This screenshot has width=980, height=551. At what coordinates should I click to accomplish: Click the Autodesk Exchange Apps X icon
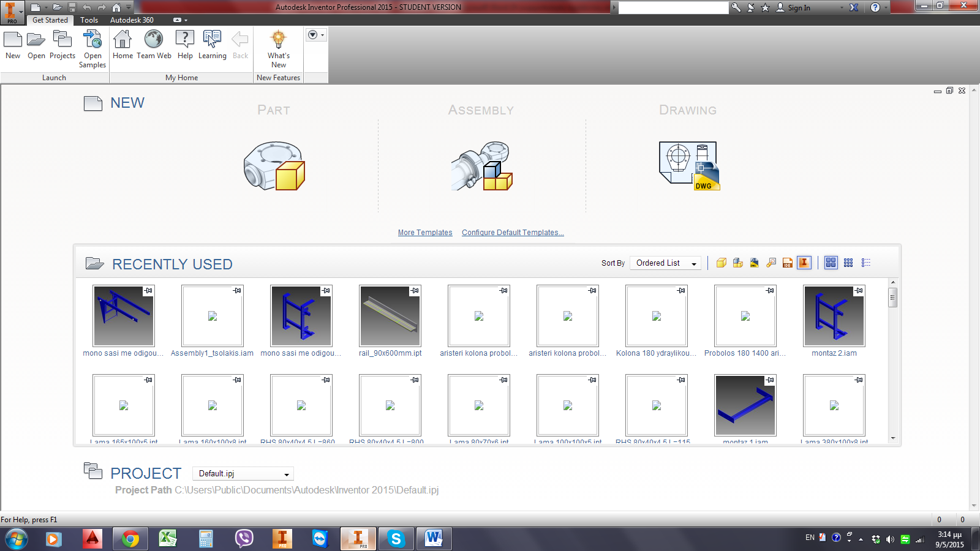854,7
